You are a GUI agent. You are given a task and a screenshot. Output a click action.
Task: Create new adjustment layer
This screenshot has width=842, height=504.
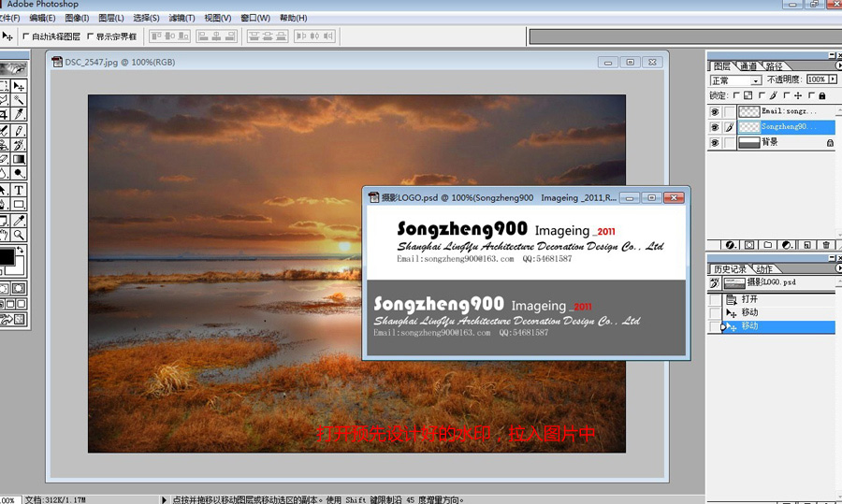787,245
